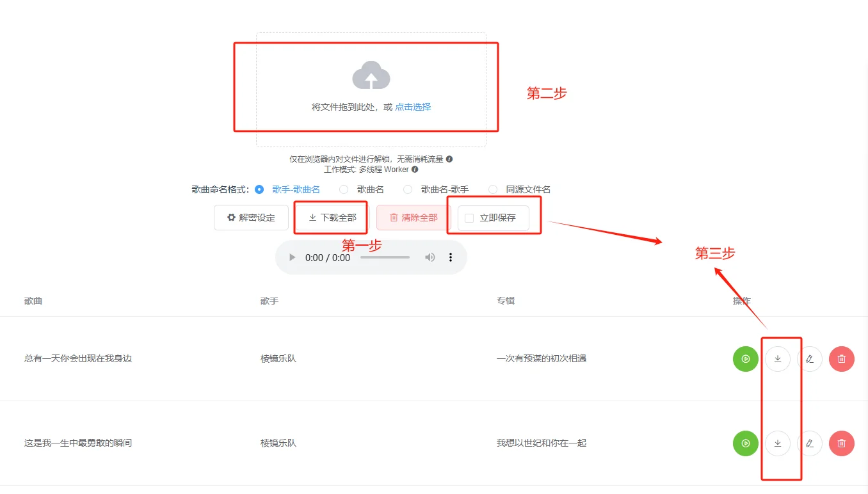
Task: Click the info icon beside 无需消耗流量
Action: click(449, 159)
